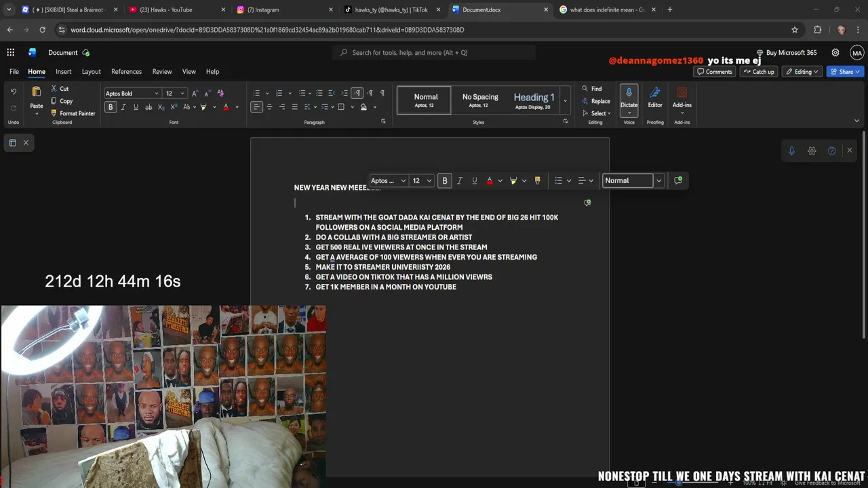Expand the Change Case dropdown

point(195,107)
